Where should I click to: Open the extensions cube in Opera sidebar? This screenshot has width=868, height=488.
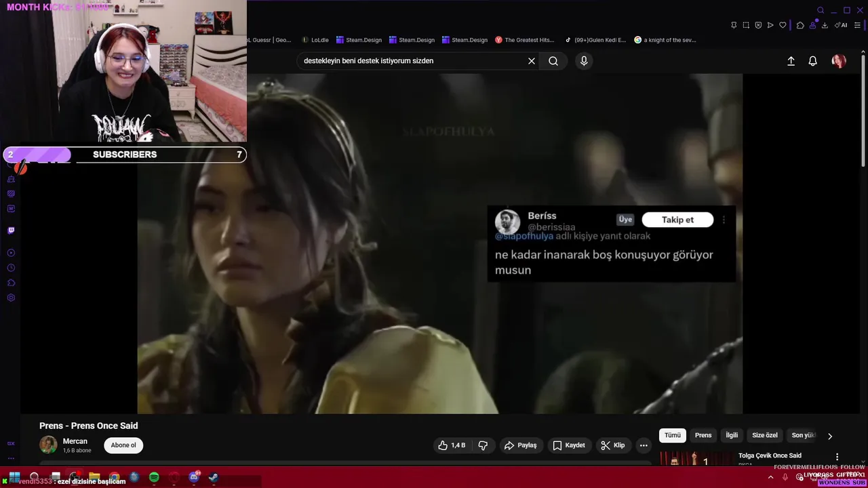pyautogui.click(x=11, y=283)
